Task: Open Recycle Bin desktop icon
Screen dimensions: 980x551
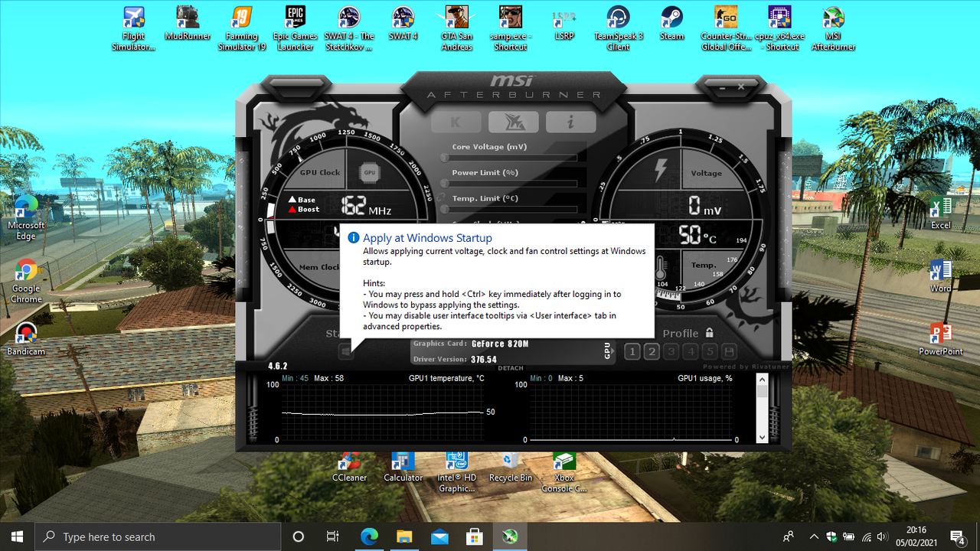Action: pyautogui.click(x=510, y=467)
